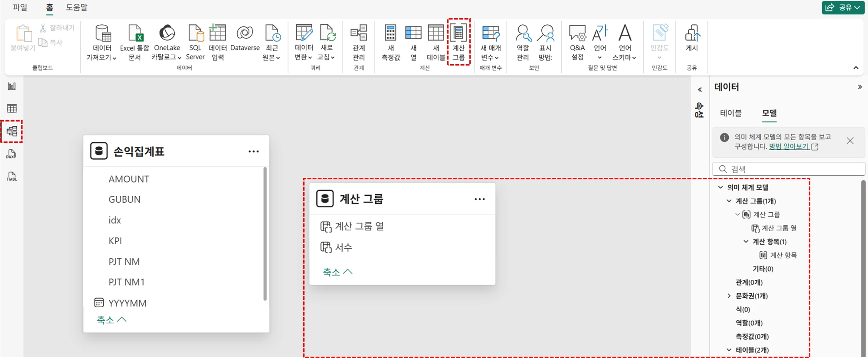Open the 역할 관리 security tool
This screenshot has height=358, width=868.
tap(523, 42)
